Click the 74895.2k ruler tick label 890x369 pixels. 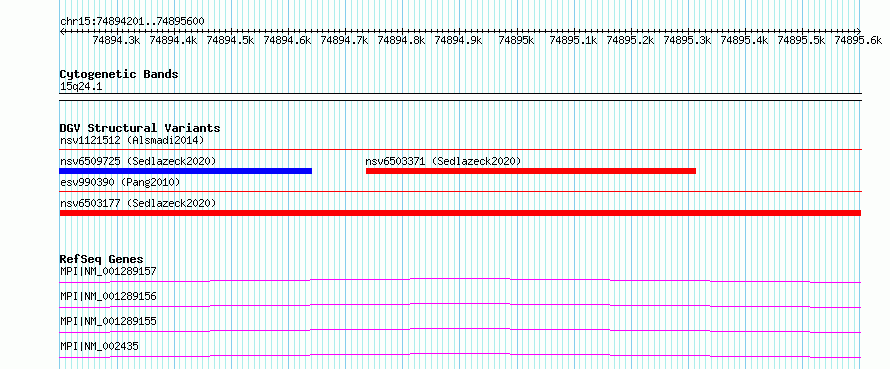point(631,40)
